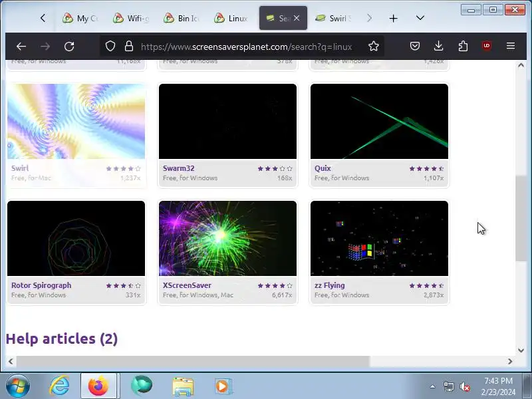The height and width of the screenshot is (399, 532).
Task: Click the Swirl title link
Action: click(20, 168)
